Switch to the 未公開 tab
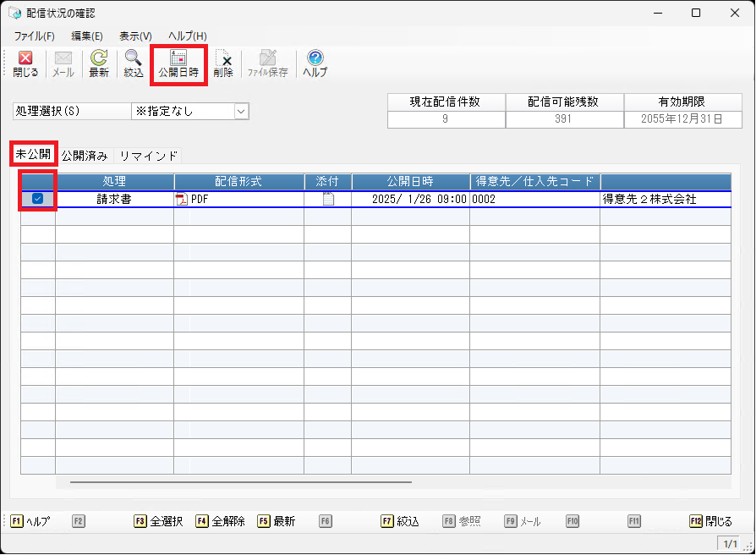Screen dimensions: 756x555 (x=33, y=154)
